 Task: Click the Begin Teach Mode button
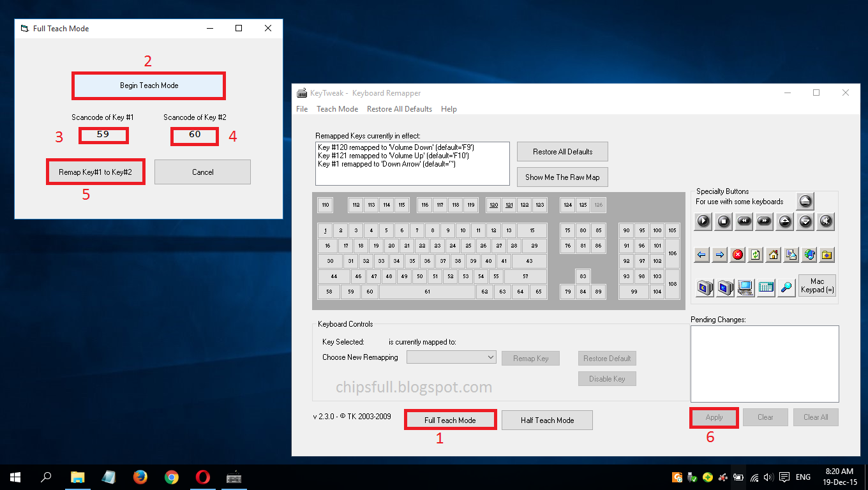coord(149,85)
